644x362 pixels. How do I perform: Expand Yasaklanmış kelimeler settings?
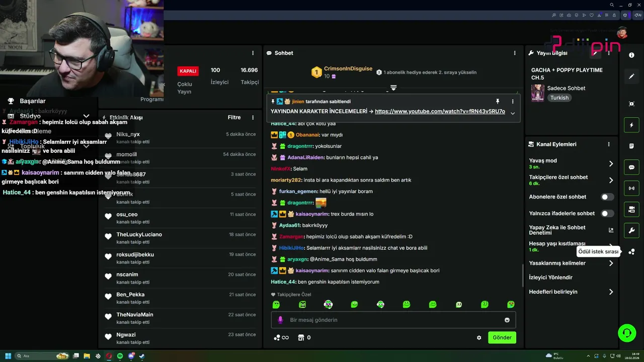tap(611, 263)
